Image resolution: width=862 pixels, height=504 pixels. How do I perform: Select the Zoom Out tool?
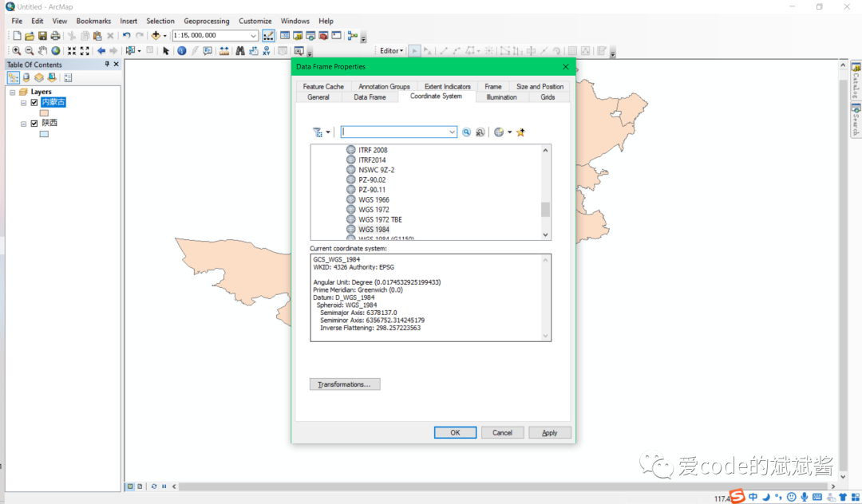click(x=30, y=50)
